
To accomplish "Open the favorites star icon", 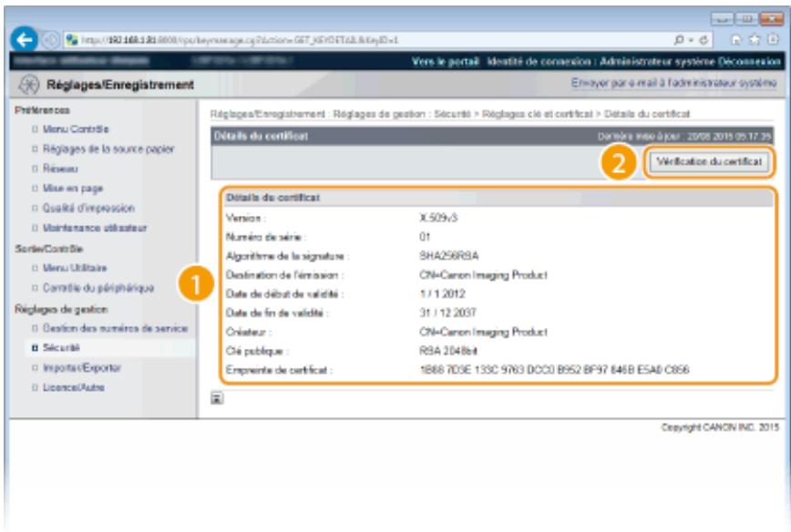I will pos(755,39).
